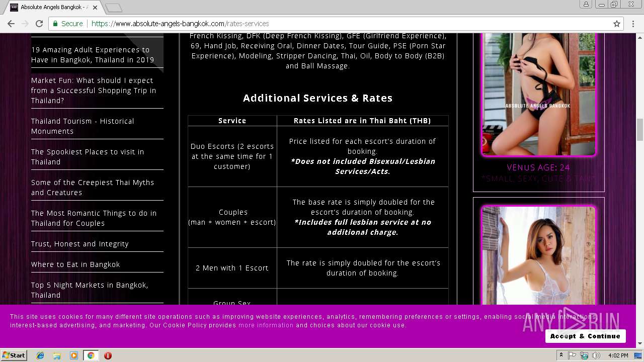Screen dimensions: 644x362
Task: Open Where to Eat in Bangkok link
Action: point(75,264)
